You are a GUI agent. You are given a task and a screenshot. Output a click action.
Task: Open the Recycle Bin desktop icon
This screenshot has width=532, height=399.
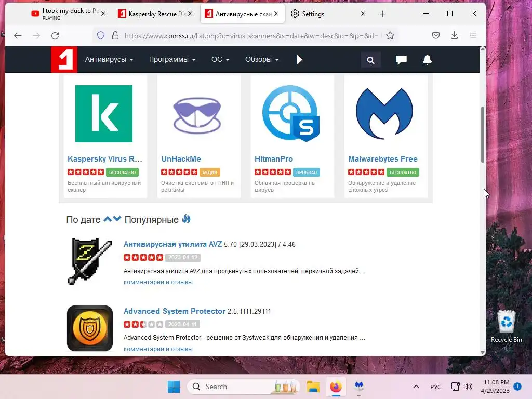[507, 327]
